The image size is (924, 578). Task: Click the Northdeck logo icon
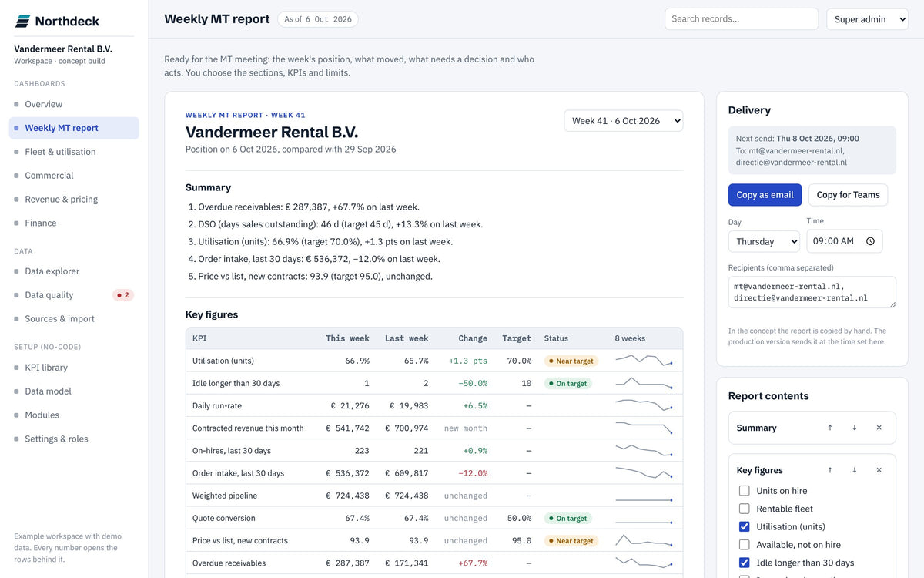22,21
